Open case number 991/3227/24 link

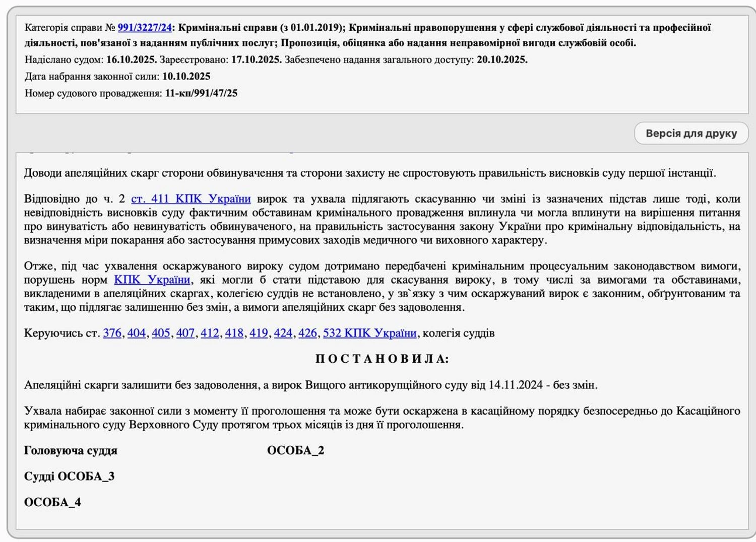pos(145,28)
